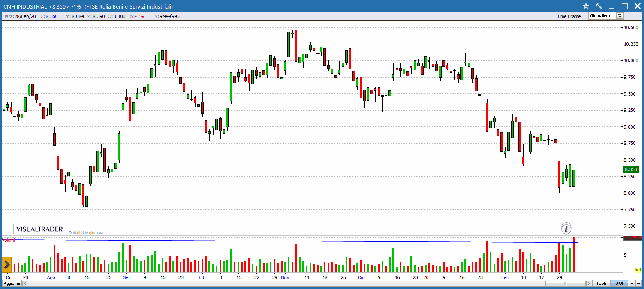Click the VISUALTRADER logo box
Screen dimensions: 644x289
(40, 229)
